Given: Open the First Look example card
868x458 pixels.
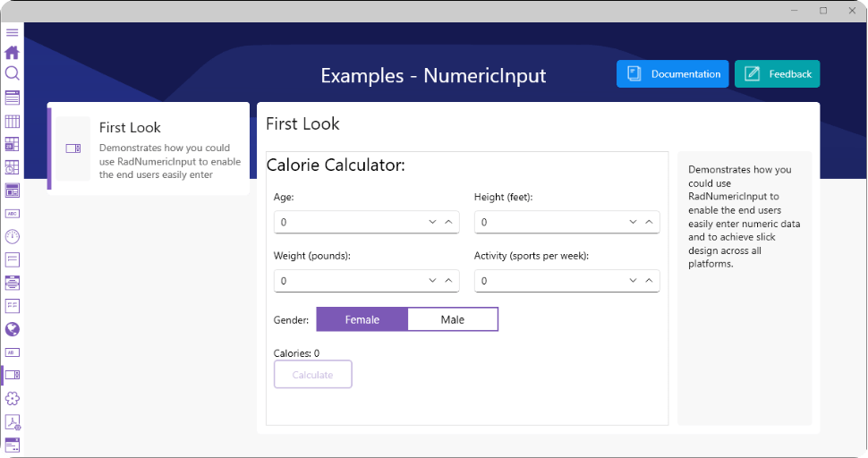Looking at the screenshot, I should click(149, 148).
